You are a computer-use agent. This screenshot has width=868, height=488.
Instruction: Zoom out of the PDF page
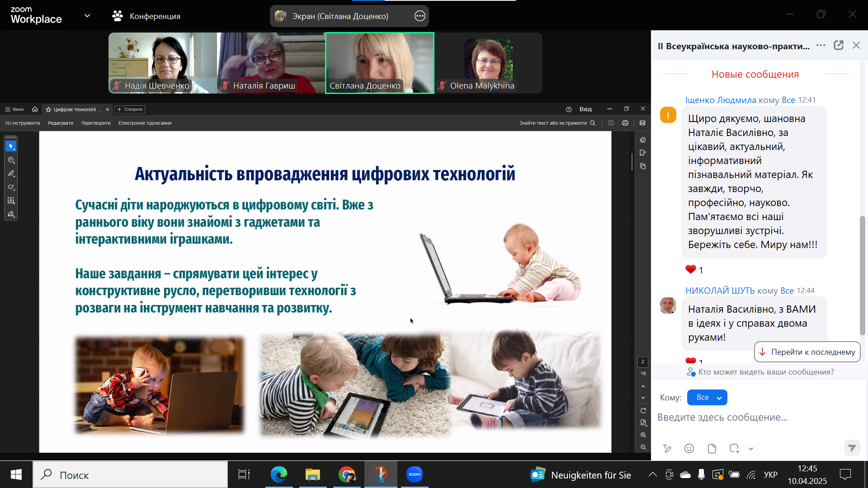tap(643, 447)
